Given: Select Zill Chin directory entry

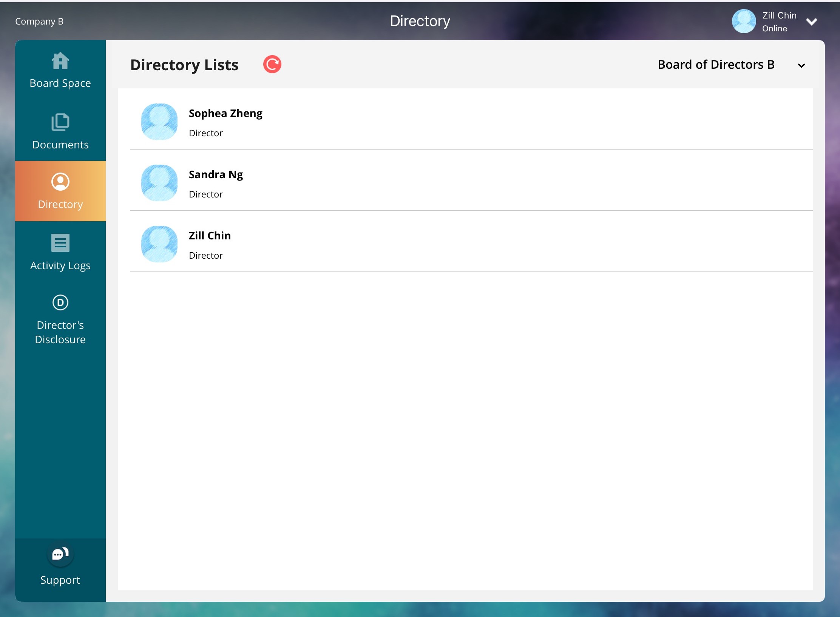Looking at the screenshot, I should tap(210, 236).
